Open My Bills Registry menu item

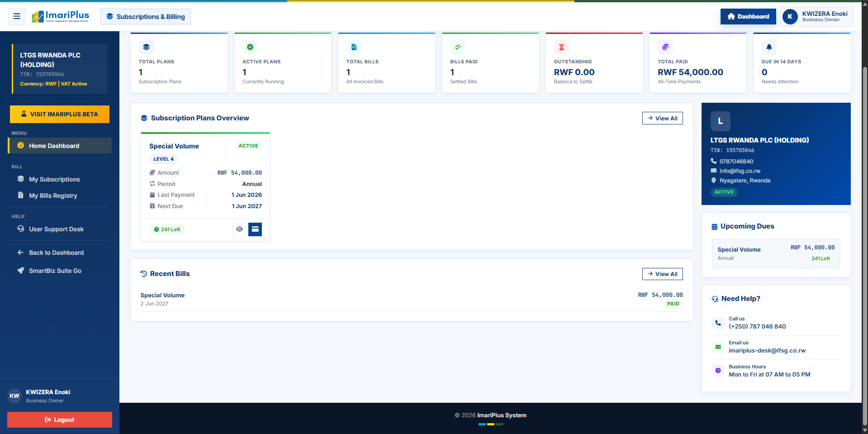coord(60,196)
